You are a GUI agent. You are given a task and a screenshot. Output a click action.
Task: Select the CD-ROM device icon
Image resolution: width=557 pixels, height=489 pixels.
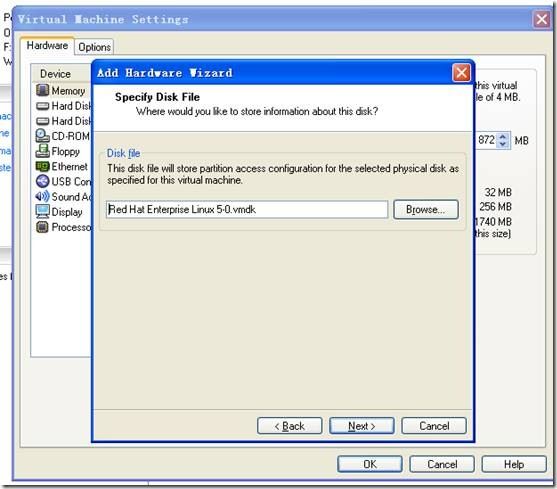[43, 136]
